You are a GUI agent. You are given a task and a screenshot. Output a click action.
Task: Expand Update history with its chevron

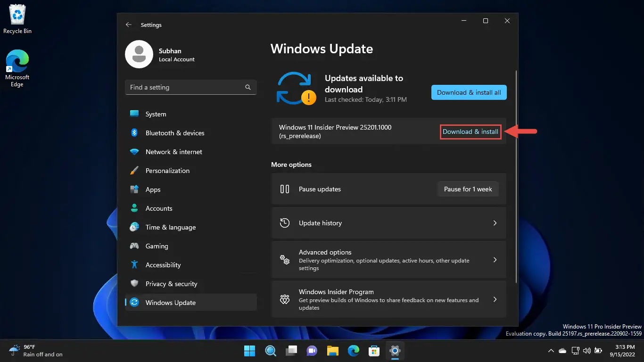click(495, 223)
